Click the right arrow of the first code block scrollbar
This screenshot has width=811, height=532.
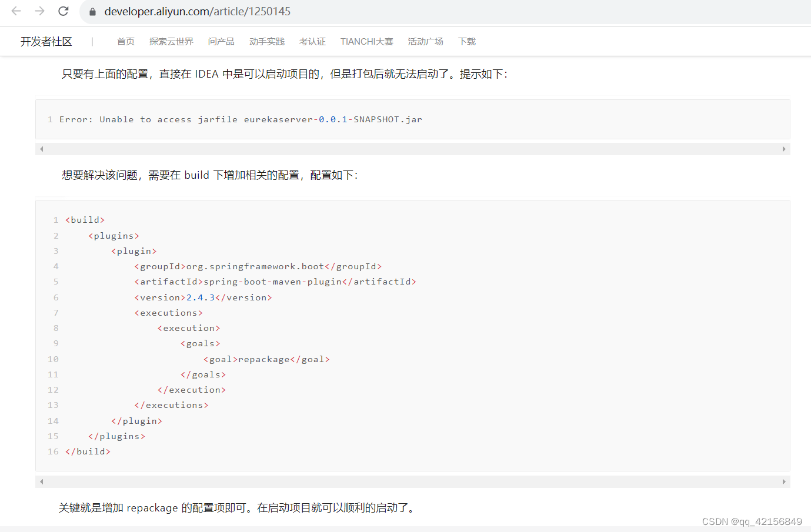(x=785, y=149)
